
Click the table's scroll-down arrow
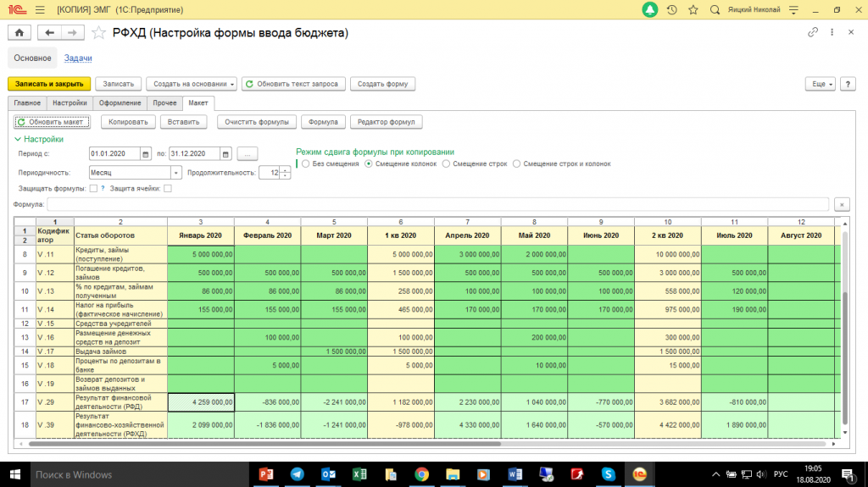pyautogui.click(x=844, y=433)
